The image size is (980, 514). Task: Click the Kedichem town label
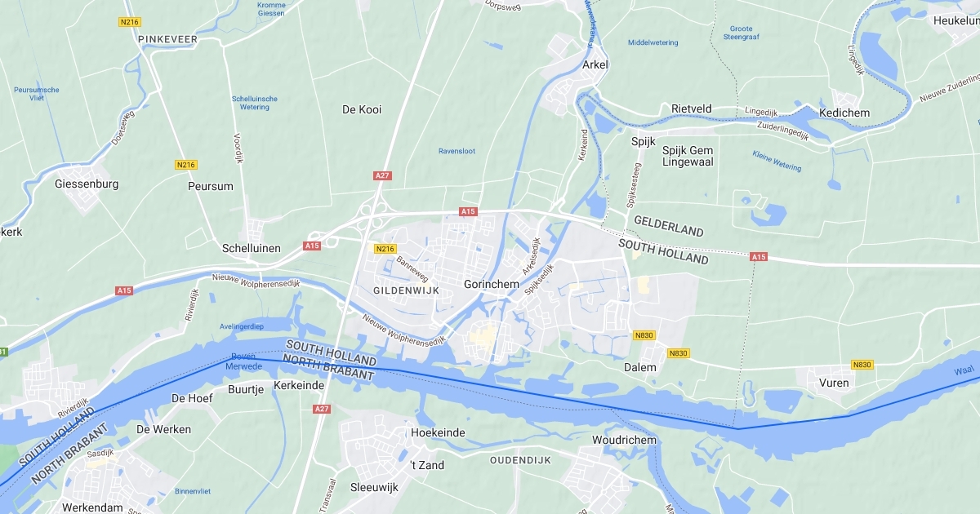click(844, 113)
